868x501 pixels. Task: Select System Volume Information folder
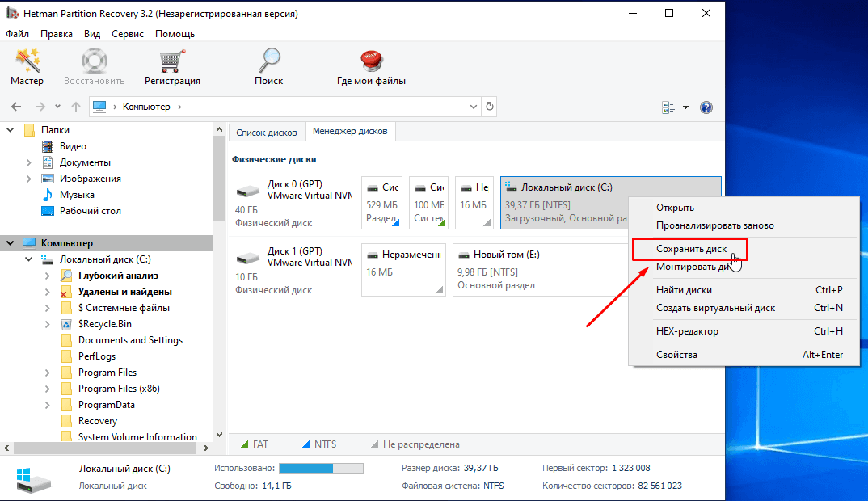(137, 437)
